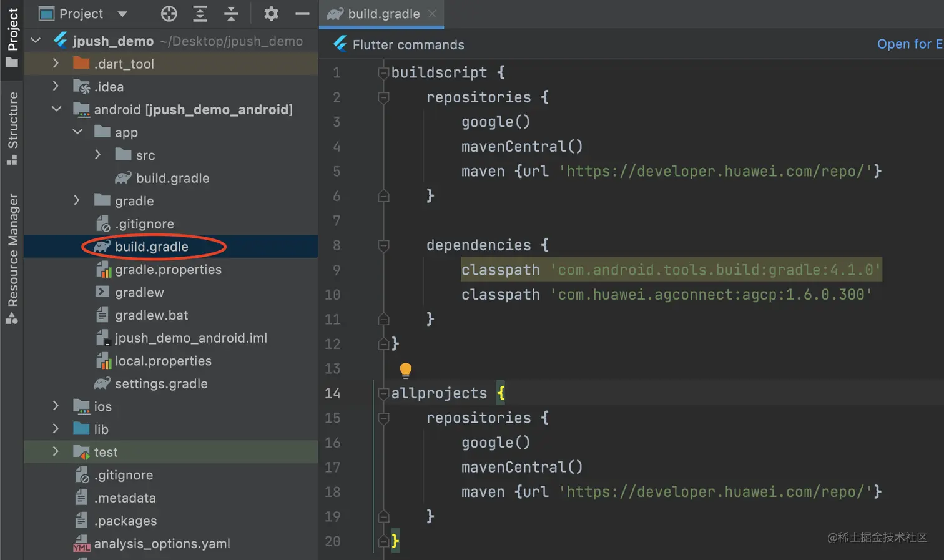This screenshot has width=944, height=560.
Task: Open the Resource Manager sidebar panel
Action: pos(11,256)
